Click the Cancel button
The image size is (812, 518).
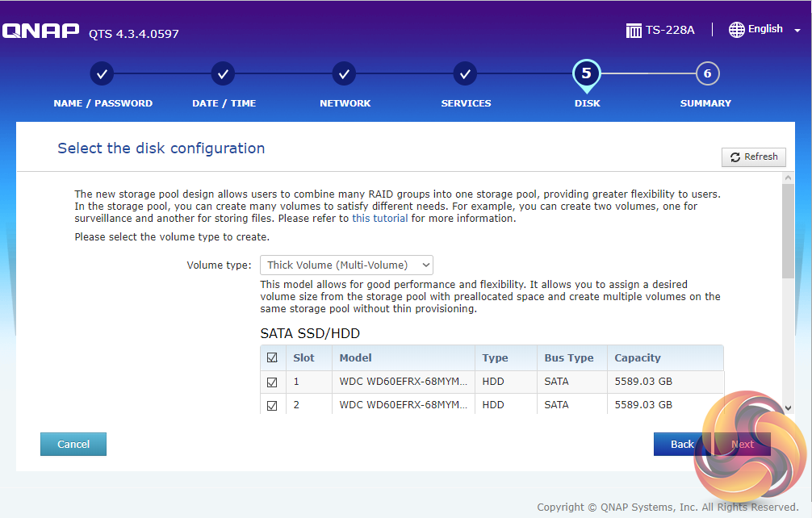point(73,444)
